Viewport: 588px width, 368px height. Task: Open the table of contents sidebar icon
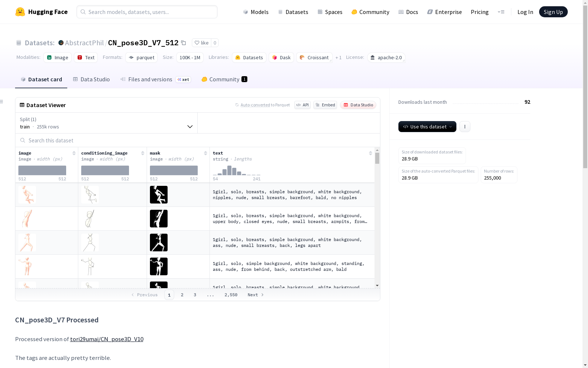[1, 102]
